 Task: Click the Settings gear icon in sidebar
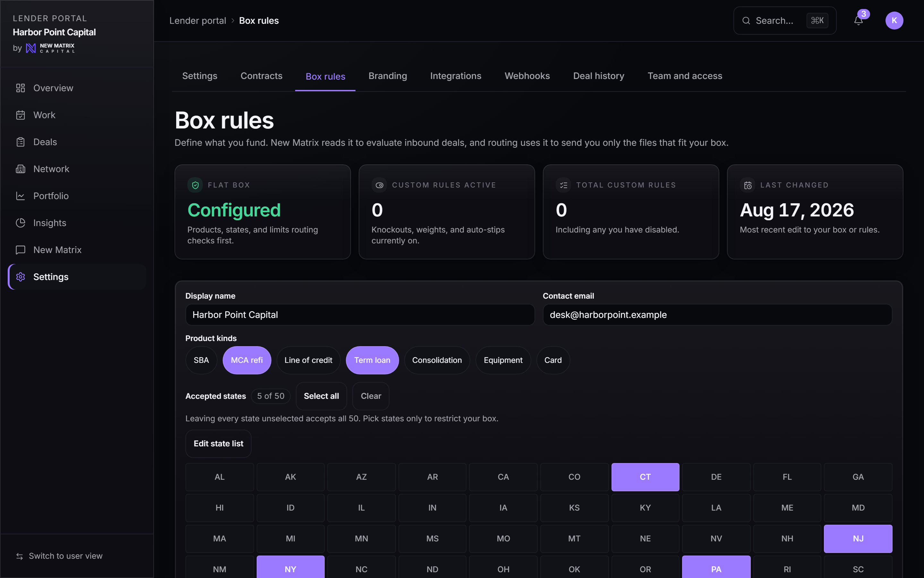pyautogui.click(x=21, y=277)
